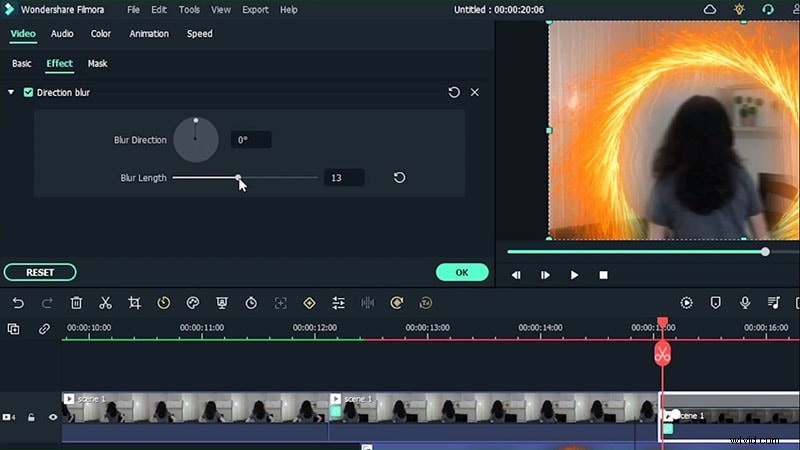Click the RESET button
Screen dimensions: 800x450
click(x=40, y=272)
